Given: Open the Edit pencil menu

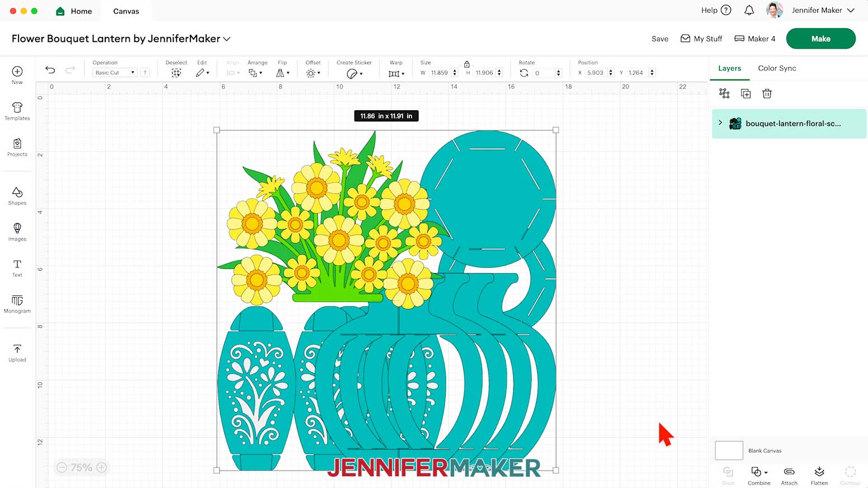Looking at the screenshot, I should 202,73.
